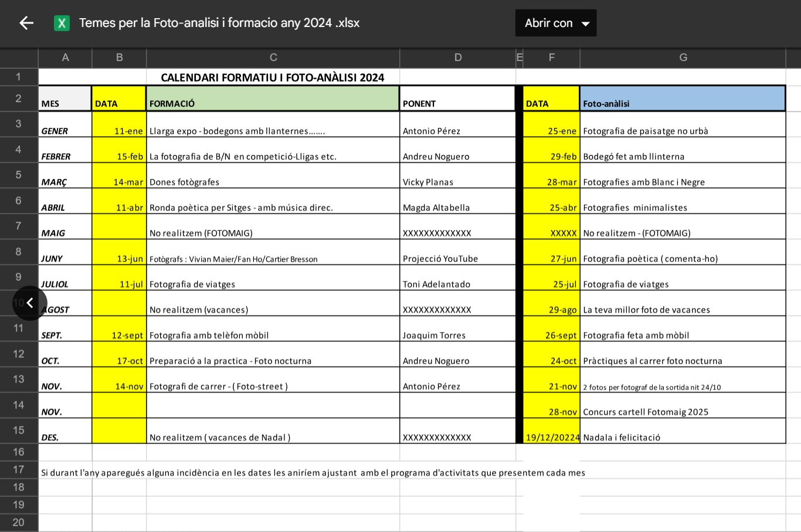
Task: Click 'Concurs cartell Fotomaig 2025' cell
Action: 683,405
